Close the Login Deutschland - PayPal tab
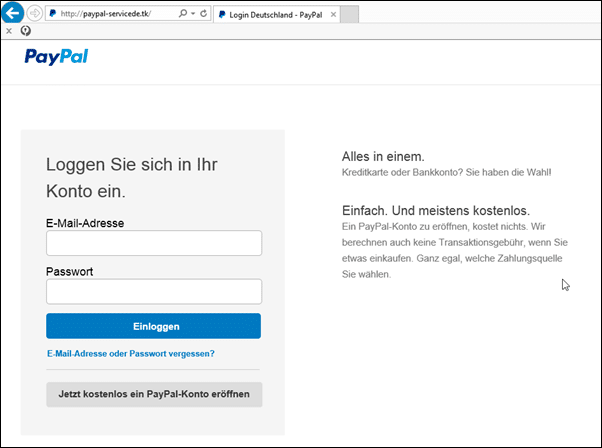This screenshot has height=448, width=602. 333,15
